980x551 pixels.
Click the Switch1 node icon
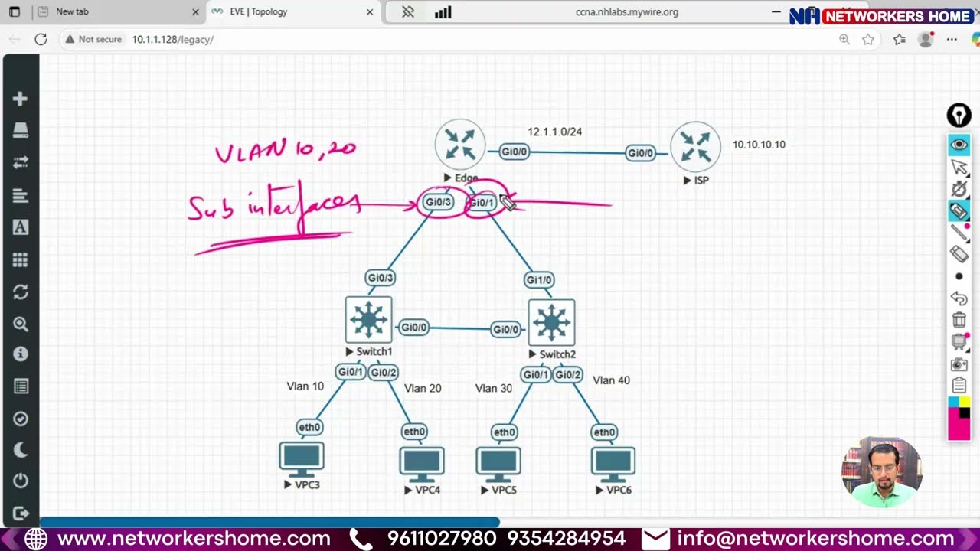coord(368,320)
